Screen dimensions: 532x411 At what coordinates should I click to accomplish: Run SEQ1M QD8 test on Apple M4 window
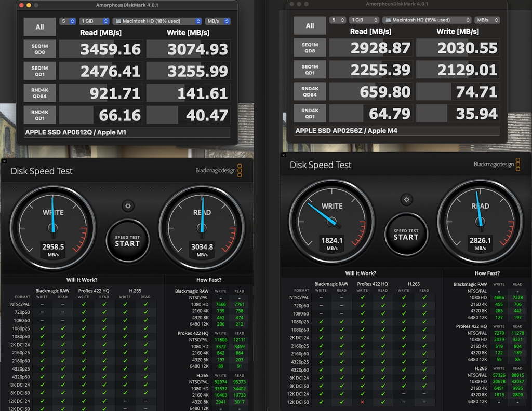[x=310, y=48]
